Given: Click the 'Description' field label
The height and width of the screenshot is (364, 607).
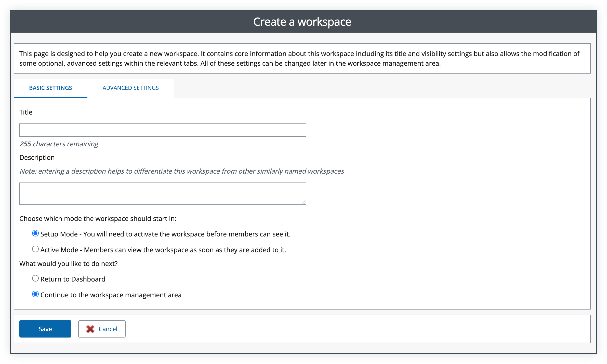Looking at the screenshot, I should tap(37, 158).
